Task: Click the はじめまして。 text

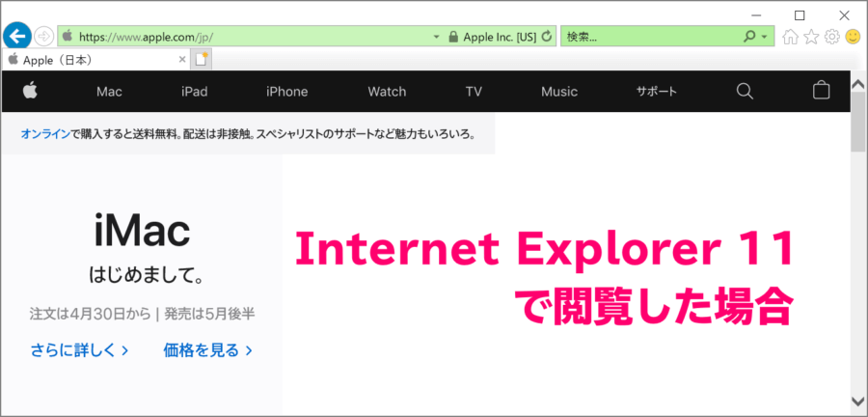Action: pos(146,274)
